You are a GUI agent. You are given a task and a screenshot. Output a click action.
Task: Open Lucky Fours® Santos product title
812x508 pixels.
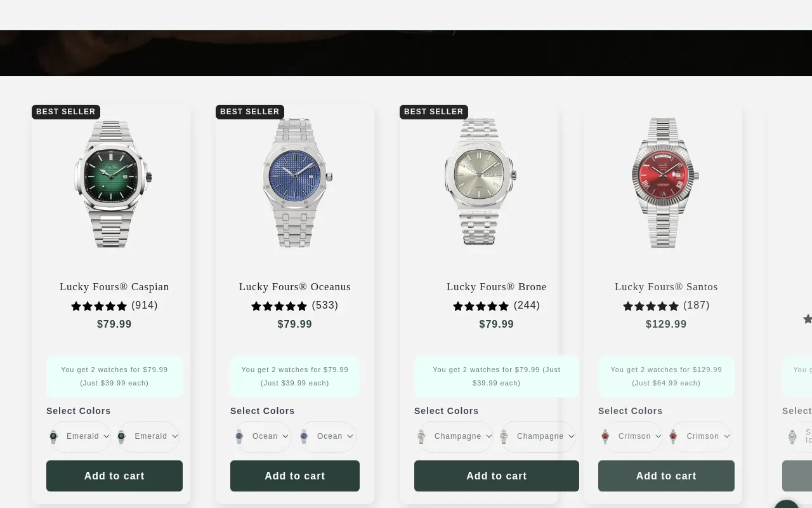point(666,287)
